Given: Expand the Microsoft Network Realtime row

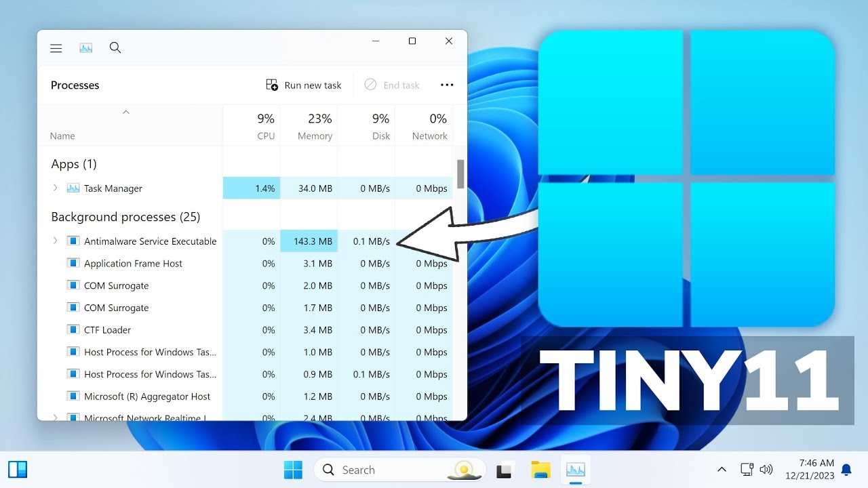Looking at the screenshot, I should (x=55, y=418).
